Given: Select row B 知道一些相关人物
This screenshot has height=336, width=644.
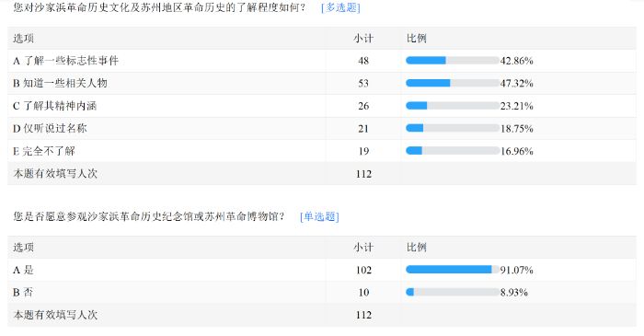Looking at the screenshot, I should point(322,84).
